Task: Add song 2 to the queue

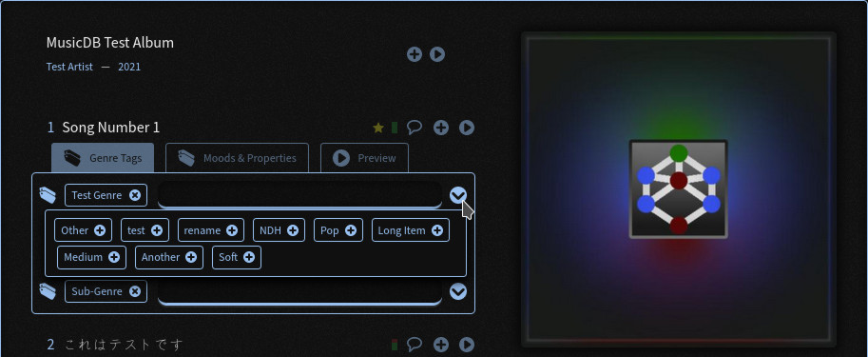Action: pyautogui.click(x=440, y=345)
